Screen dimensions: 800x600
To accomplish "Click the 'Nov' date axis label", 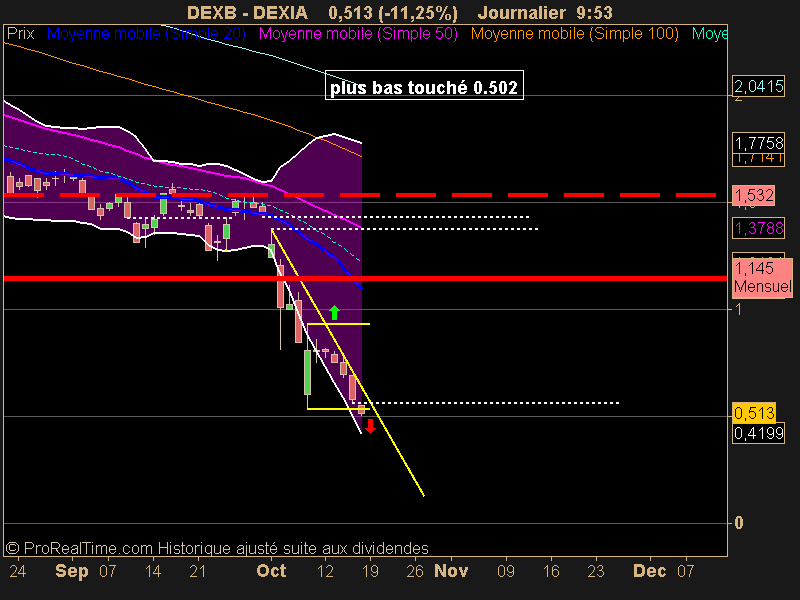I will [x=451, y=570].
